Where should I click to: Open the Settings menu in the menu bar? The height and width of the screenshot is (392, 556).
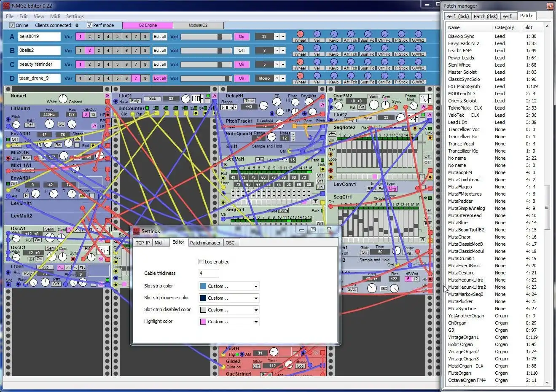point(75,16)
